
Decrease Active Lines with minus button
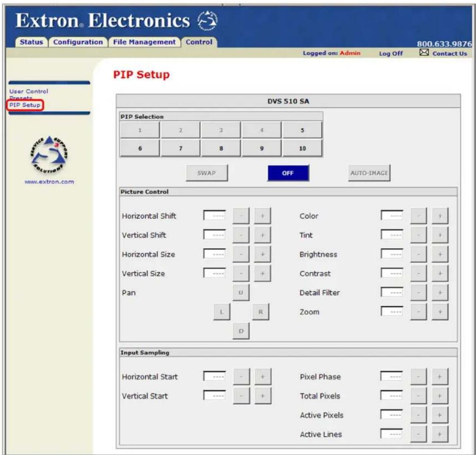pos(419,434)
